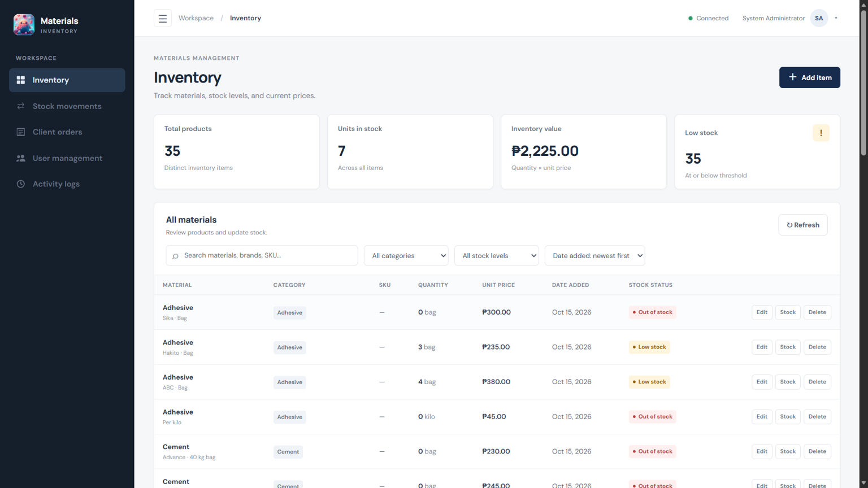Click the low stock warning exclamation icon
The height and width of the screenshot is (488, 868).
point(821,133)
